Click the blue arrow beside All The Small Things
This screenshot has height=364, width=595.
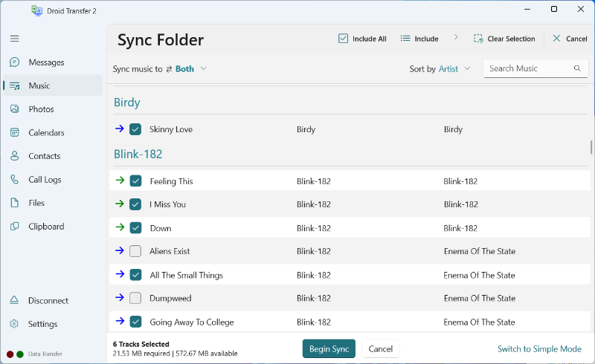click(120, 274)
